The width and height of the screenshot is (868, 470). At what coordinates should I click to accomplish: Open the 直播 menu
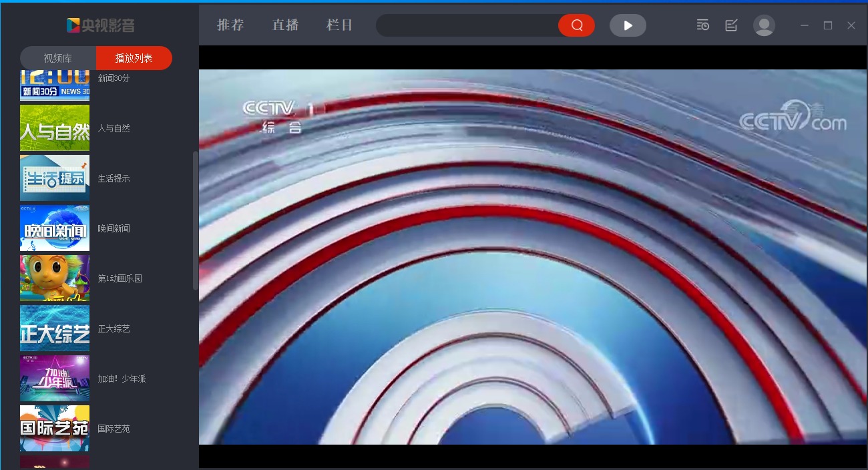pos(286,25)
